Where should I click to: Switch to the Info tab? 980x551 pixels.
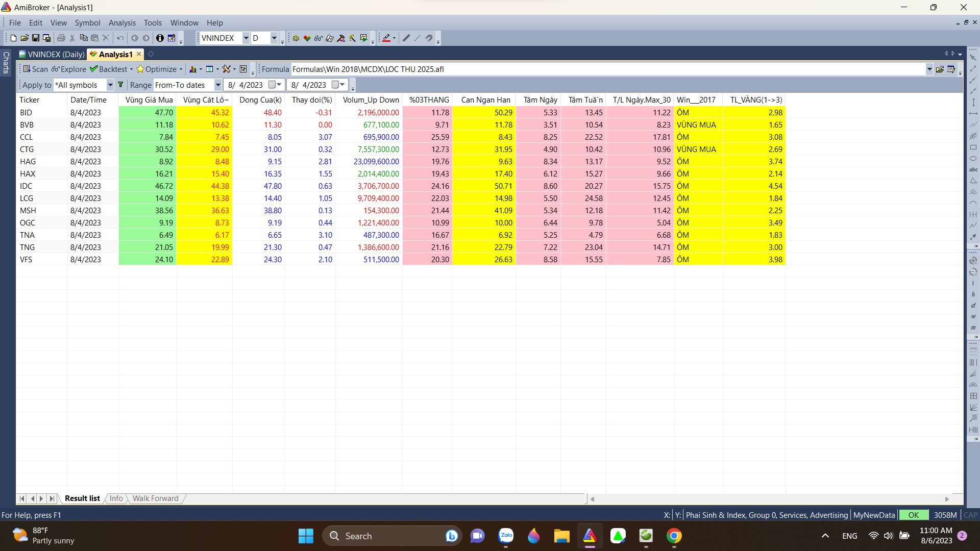pos(116,498)
